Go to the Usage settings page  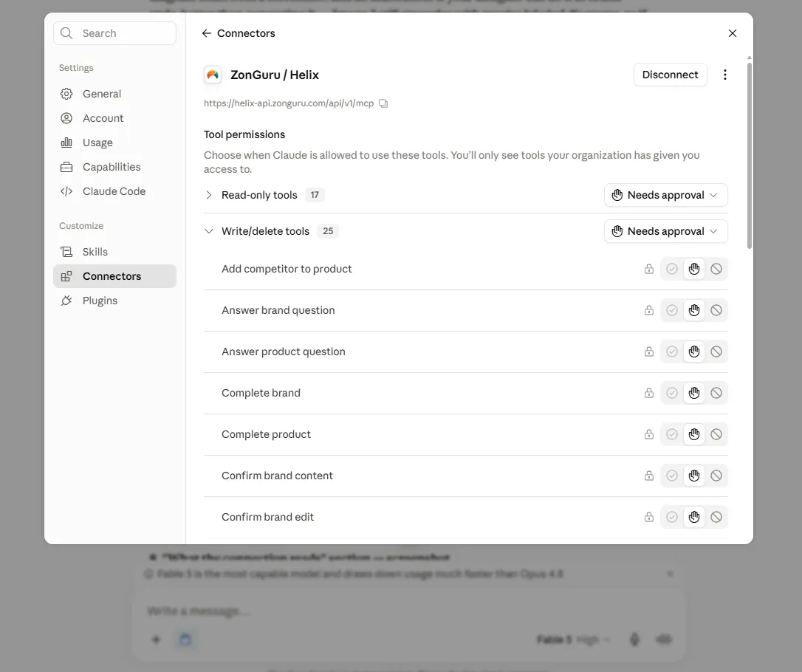(114, 143)
